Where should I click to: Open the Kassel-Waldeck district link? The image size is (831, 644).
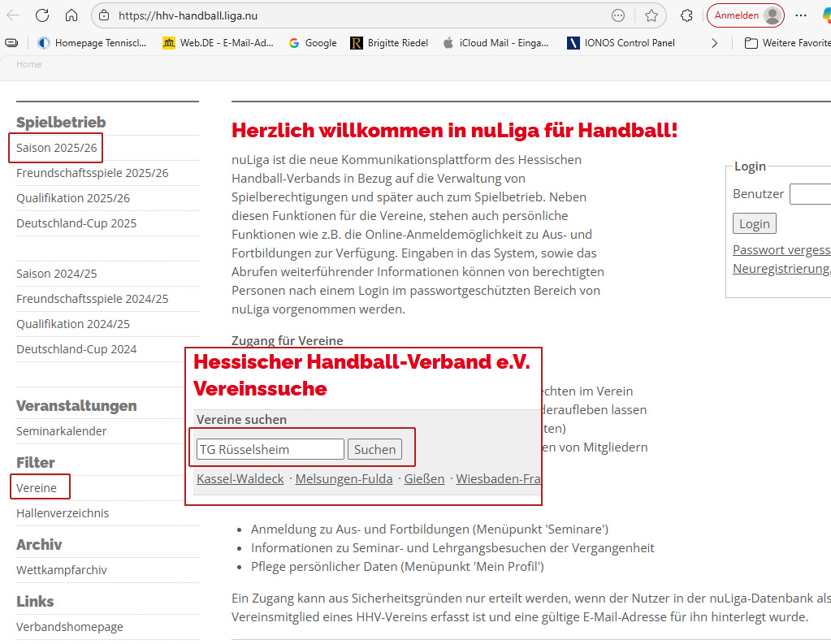click(x=240, y=479)
